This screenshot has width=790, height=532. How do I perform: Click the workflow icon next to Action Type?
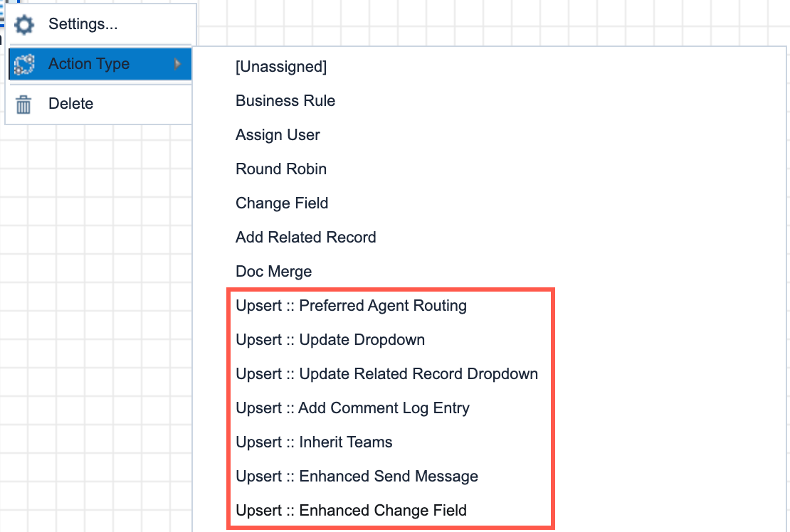(x=23, y=64)
